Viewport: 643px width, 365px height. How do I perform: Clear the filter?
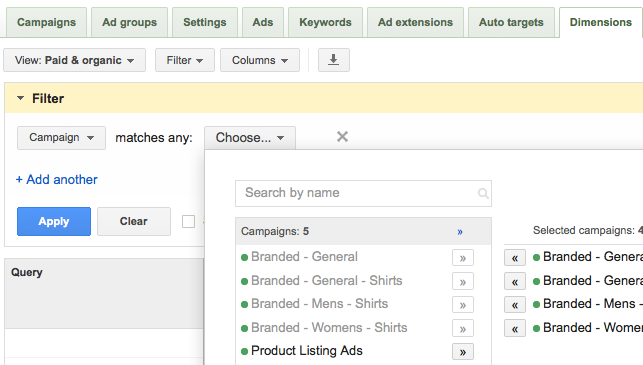(134, 221)
